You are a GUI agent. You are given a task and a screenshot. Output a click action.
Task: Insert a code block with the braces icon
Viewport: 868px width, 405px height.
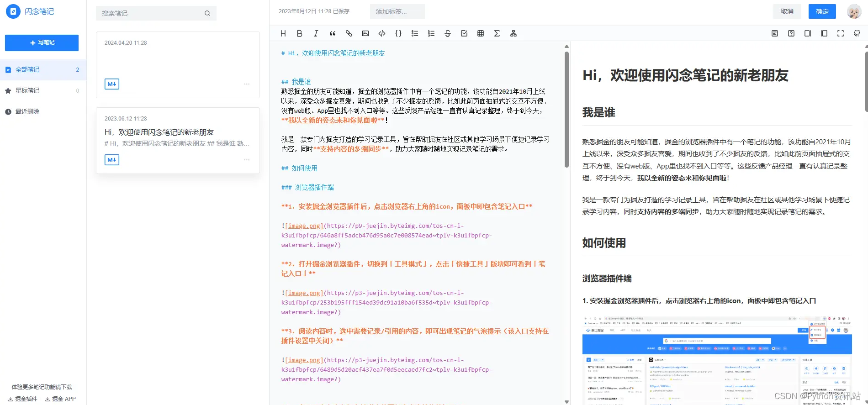[398, 33]
